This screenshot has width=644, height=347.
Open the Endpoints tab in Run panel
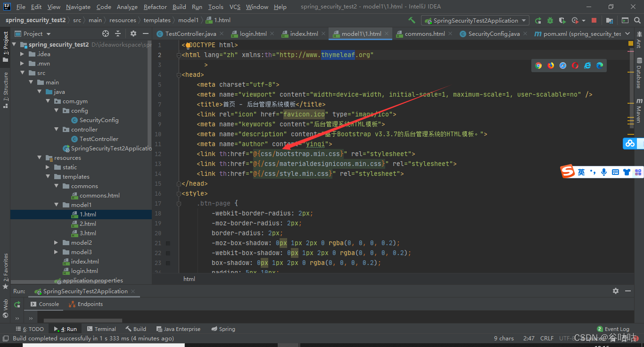(x=86, y=304)
